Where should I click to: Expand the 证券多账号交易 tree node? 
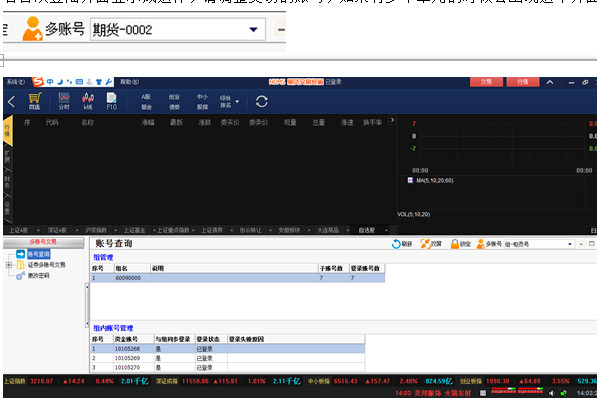[9, 265]
